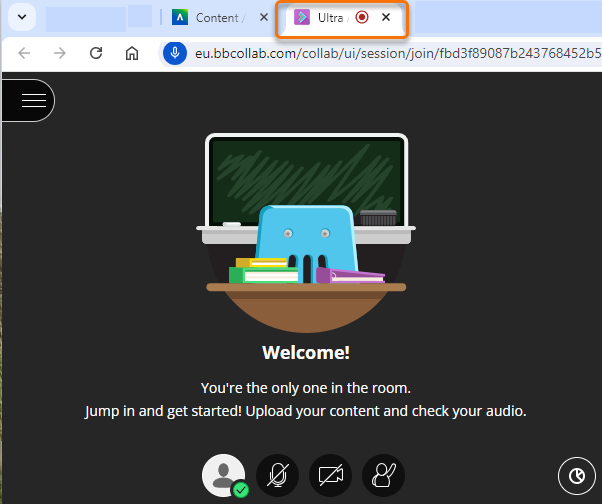Screen dimensions: 602x504
Task: Open the Session menu hamburger button
Action: tap(33, 100)
